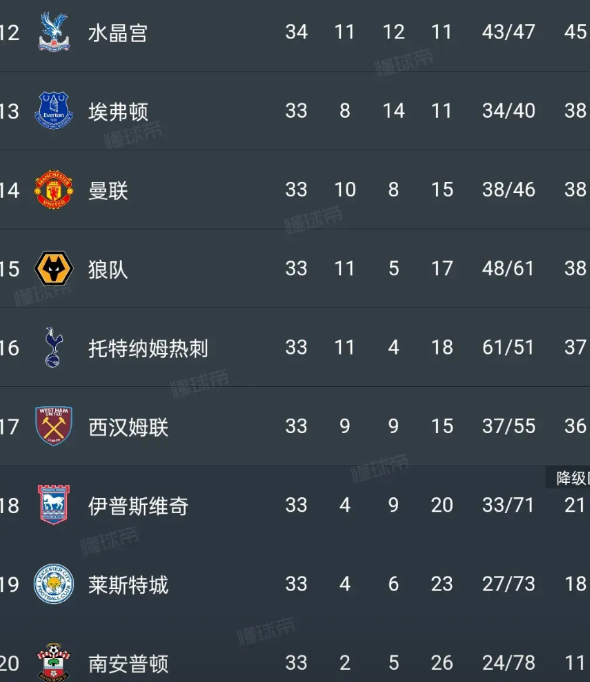Viewport: 590px width, 682px height.
Task: Open the Ipswich Town horse crest
Action: [x=54, y=505]
